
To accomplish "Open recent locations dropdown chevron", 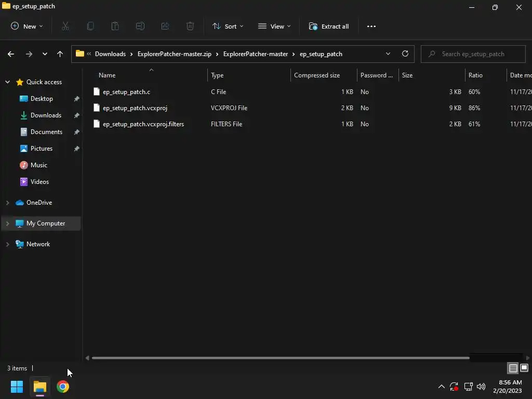I will click(x=45, y=54).
